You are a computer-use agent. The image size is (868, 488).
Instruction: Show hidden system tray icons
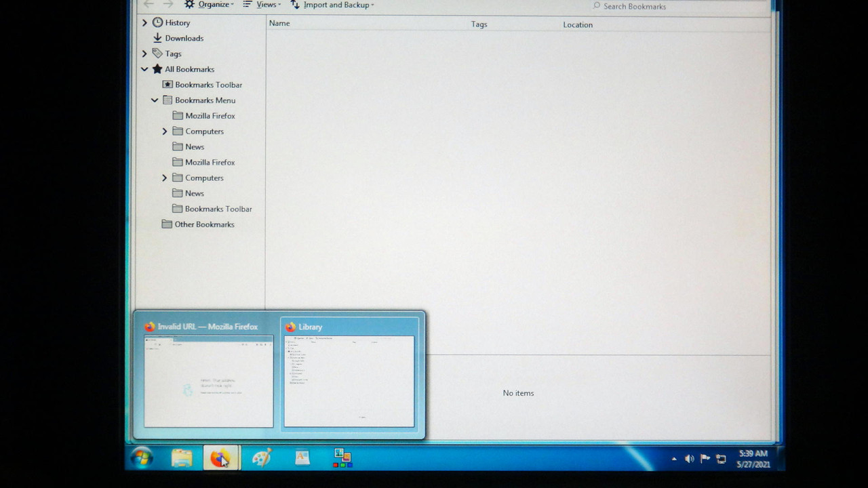point(674,459)
